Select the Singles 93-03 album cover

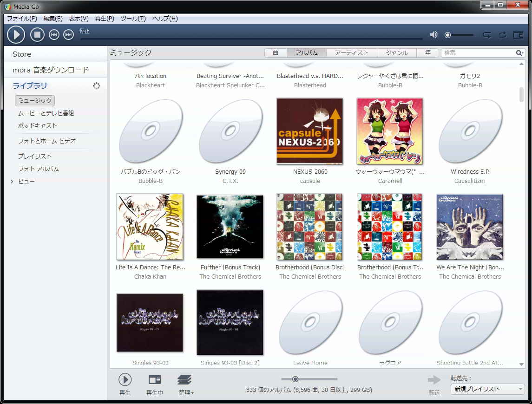tap(150, 323)
